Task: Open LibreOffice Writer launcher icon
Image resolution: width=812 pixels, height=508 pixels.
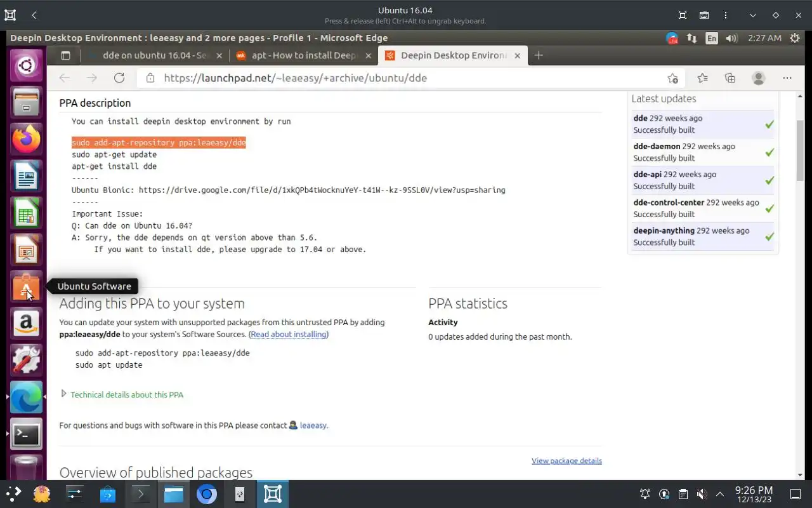Action: pyautogui.click(x=26, y=176)
